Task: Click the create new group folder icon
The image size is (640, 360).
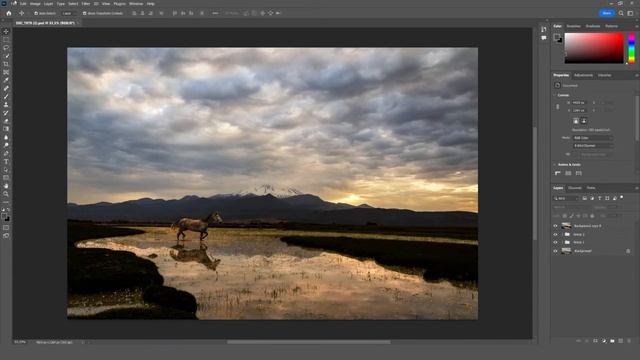Action: [612, 341]
